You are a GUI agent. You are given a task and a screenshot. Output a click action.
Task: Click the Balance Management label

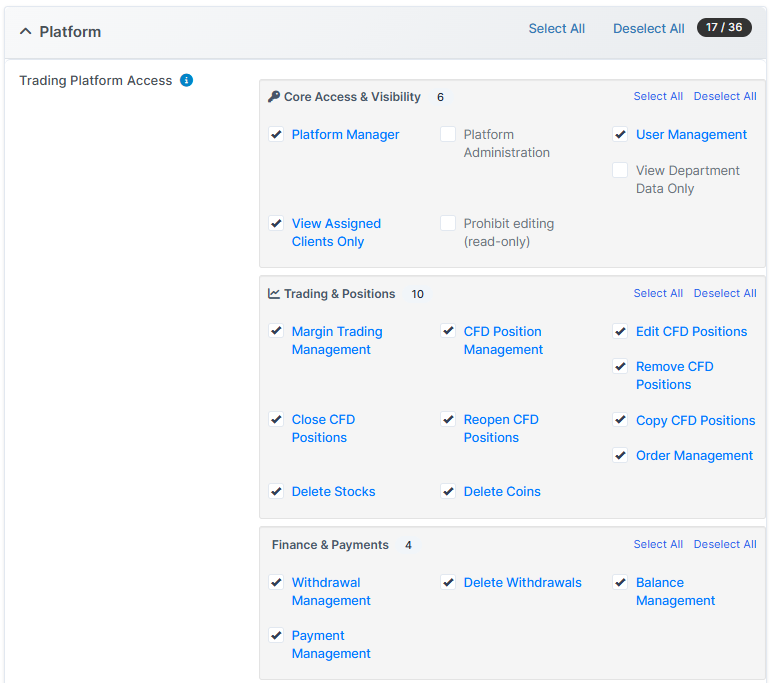coord(675,591)
